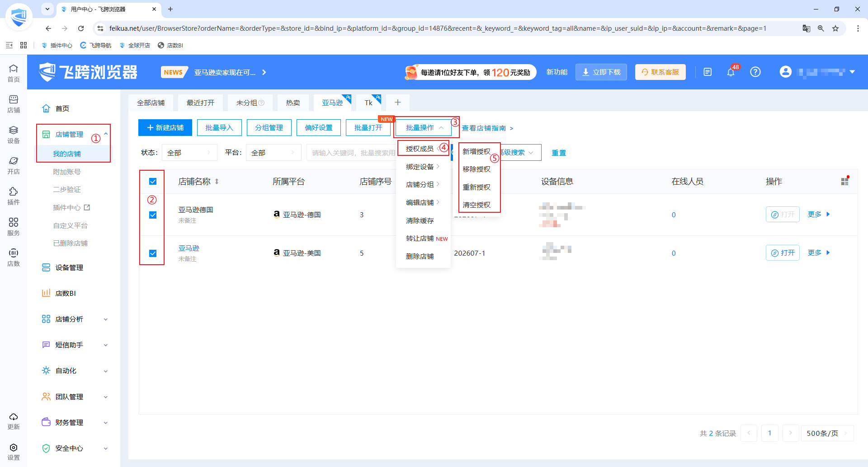Open the 服务 grid icon in the left rail
Screen dimensions: 868x467
pos(14,227)
